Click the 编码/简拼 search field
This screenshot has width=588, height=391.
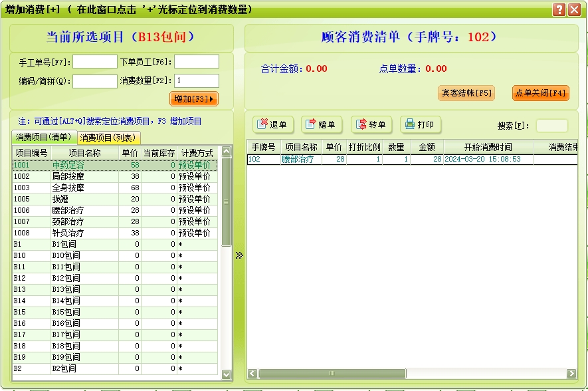pos(94,81)
